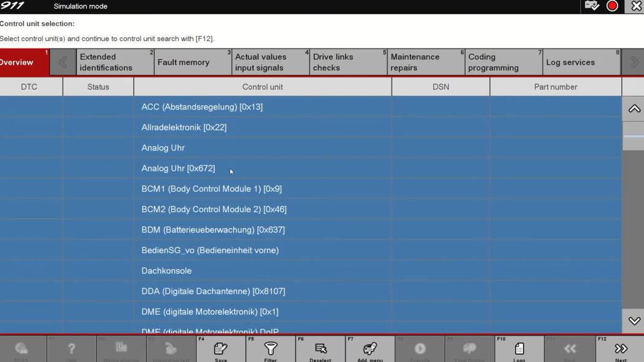
Task: Click the DTC column header
Action: pos(29,87)
